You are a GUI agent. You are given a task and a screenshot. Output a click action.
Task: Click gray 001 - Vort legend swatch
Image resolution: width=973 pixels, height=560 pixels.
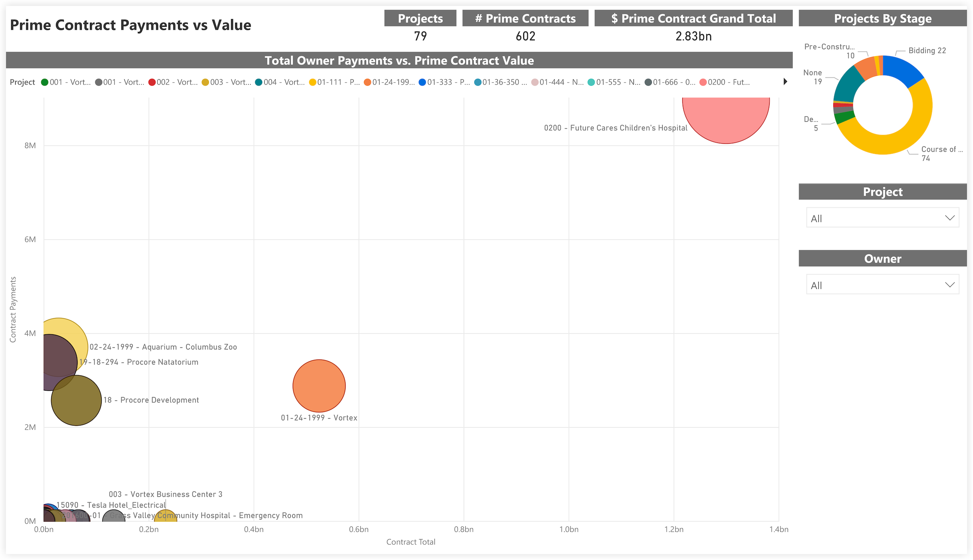coord(99,82)
